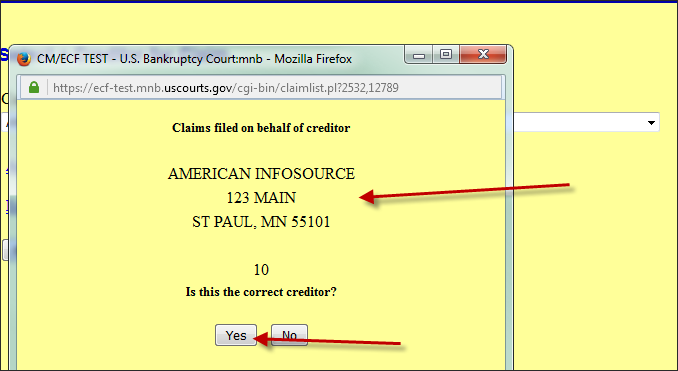Maximize the CM/ECF popup window
The image size is (678, 371).
[446, 54]
